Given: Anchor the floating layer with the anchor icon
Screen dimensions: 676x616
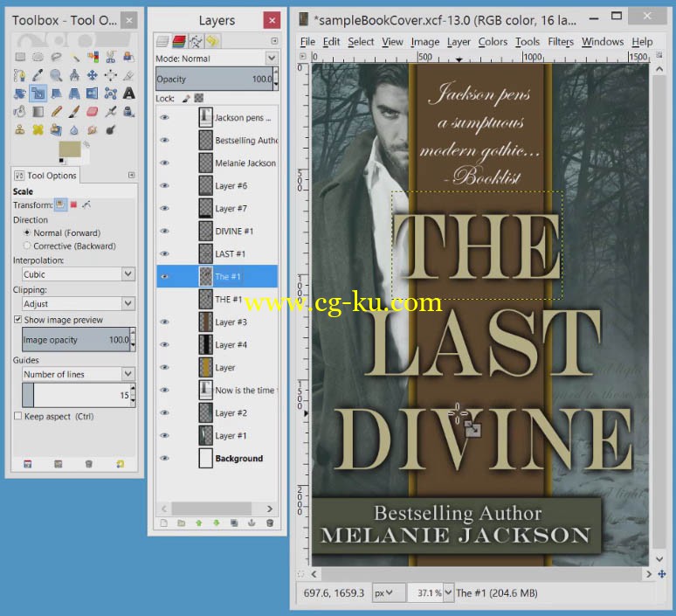Looking at the screenshot, I should [x=252, y=523].
